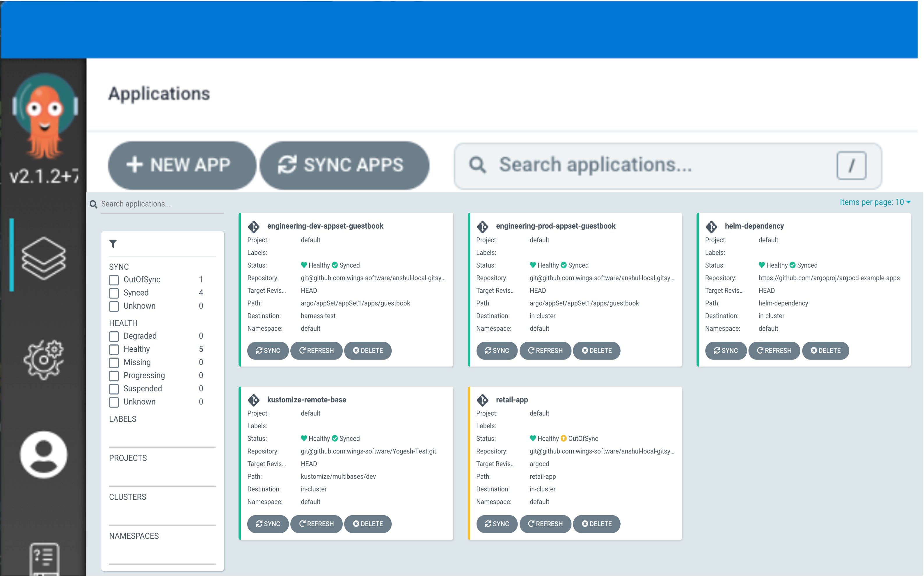Image resolution: width=924 pixels, height=576 pixels.
Task: Delete the kustomize-remote-base application
Action: (367, 524)
